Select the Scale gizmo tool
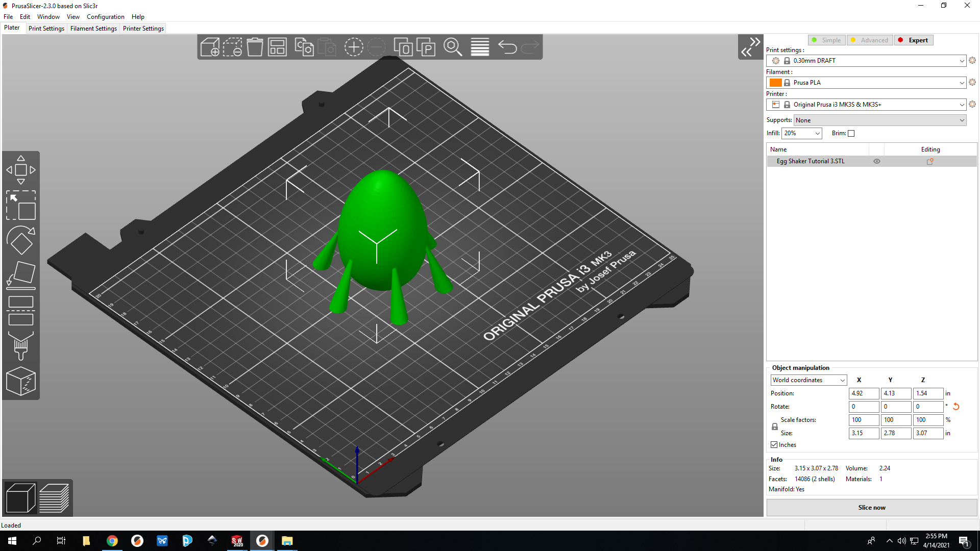This screenshot has width=980, height=551. click(21, 205)
